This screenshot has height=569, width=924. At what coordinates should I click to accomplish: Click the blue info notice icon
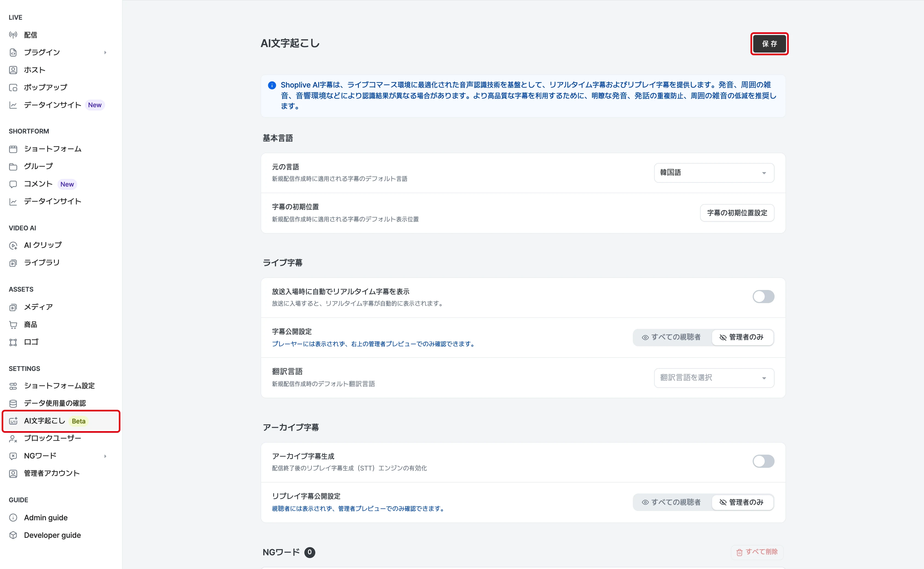coord(272,85)
